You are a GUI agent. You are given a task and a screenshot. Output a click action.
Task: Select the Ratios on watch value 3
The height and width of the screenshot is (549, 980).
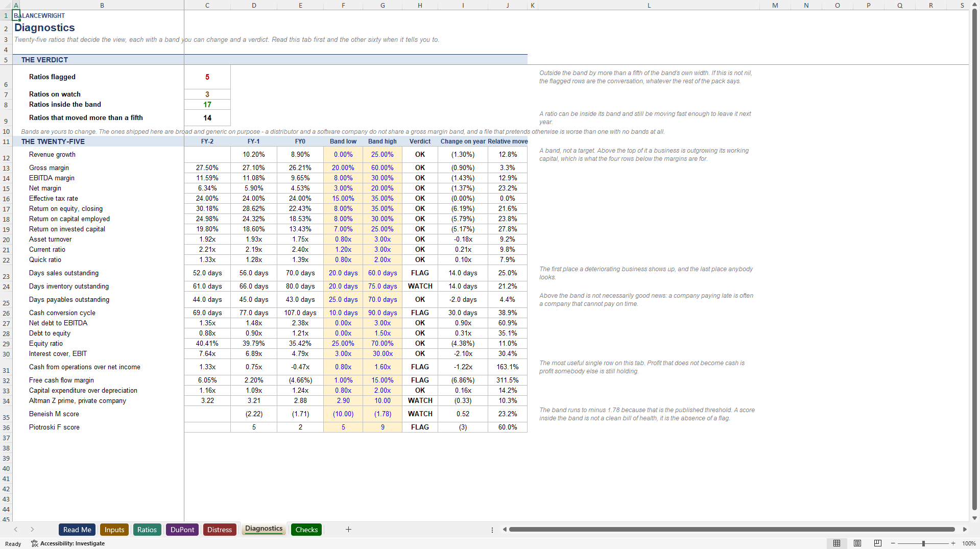click(207, 94)
